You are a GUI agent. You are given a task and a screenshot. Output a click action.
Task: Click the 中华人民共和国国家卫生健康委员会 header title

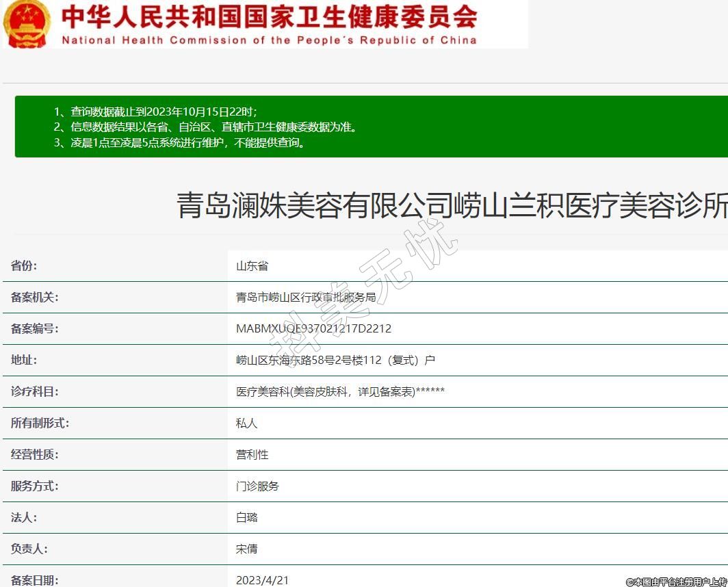pos(270,16)
